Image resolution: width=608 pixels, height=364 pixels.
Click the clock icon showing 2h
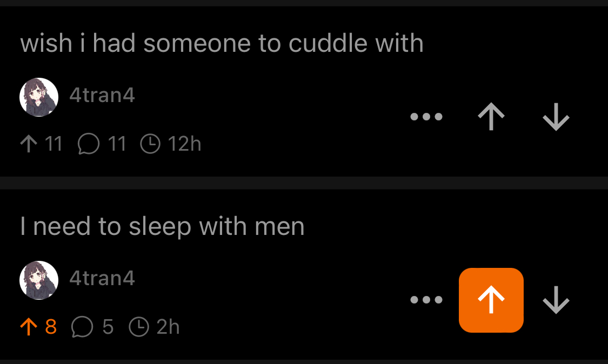tap(139, 327)
